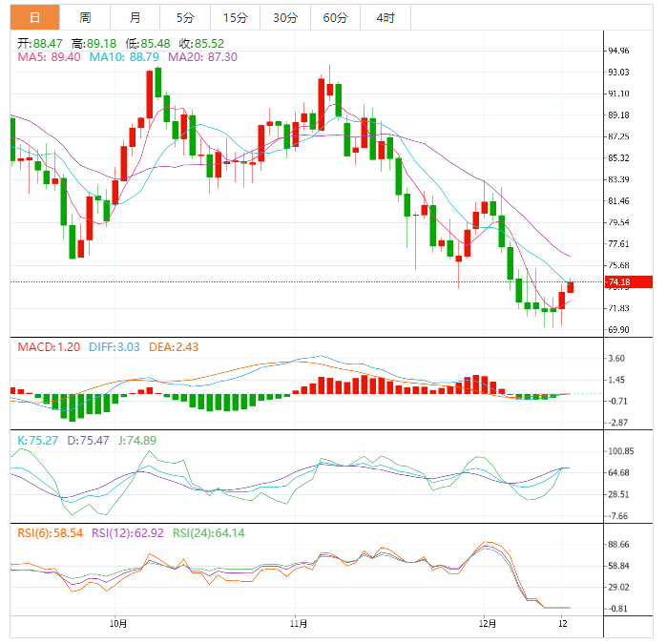Click the K:75.27 KDJ label
Screen dimensions: 667x644
pyautogui.click(x=39, y=440)
